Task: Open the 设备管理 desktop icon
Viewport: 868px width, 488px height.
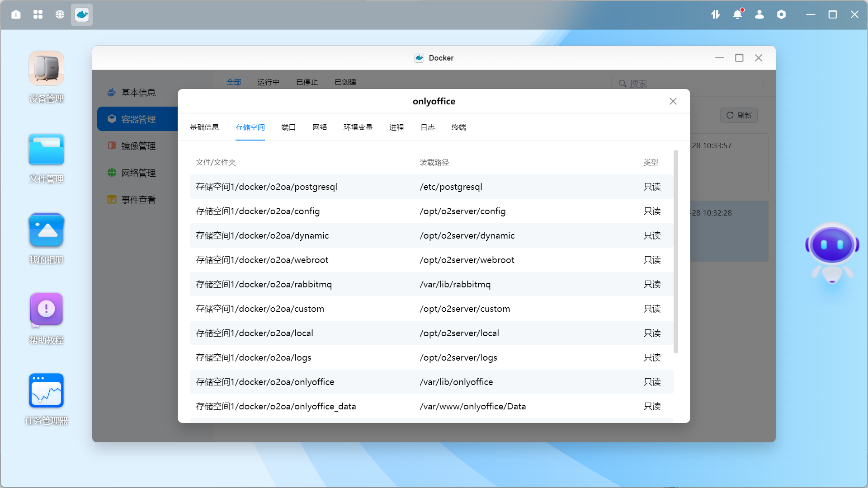Action: coord(46,69)
